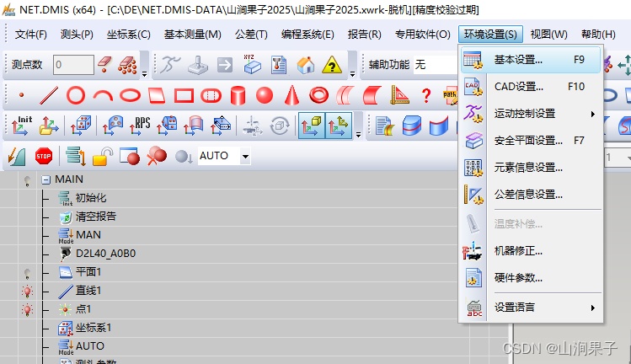
Task: Open the 视图(W) menu
Action: [x=549, y=35]
